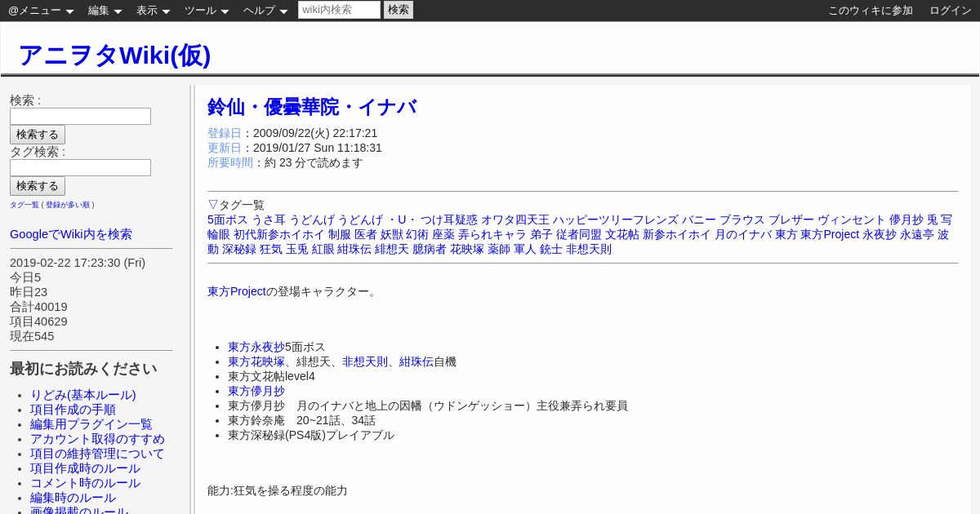Open 項目作成の手順 link
This screenshot has height=514, width=980.
(73, 410)
